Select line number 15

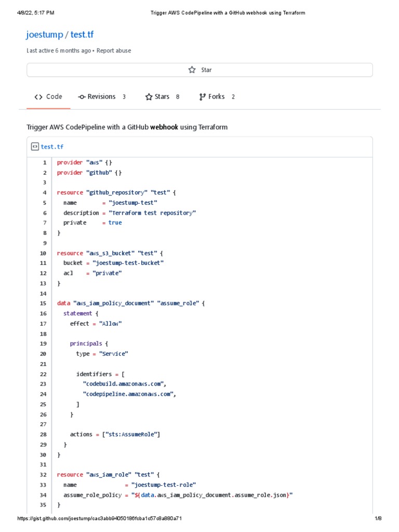[43, 303]
